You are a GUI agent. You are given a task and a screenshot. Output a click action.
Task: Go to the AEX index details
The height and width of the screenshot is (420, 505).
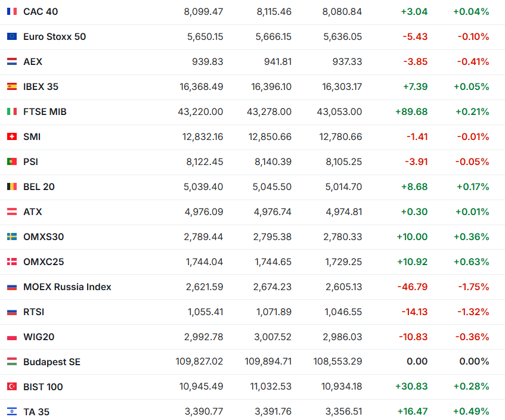pyautogui.click(x=33, y=62)
